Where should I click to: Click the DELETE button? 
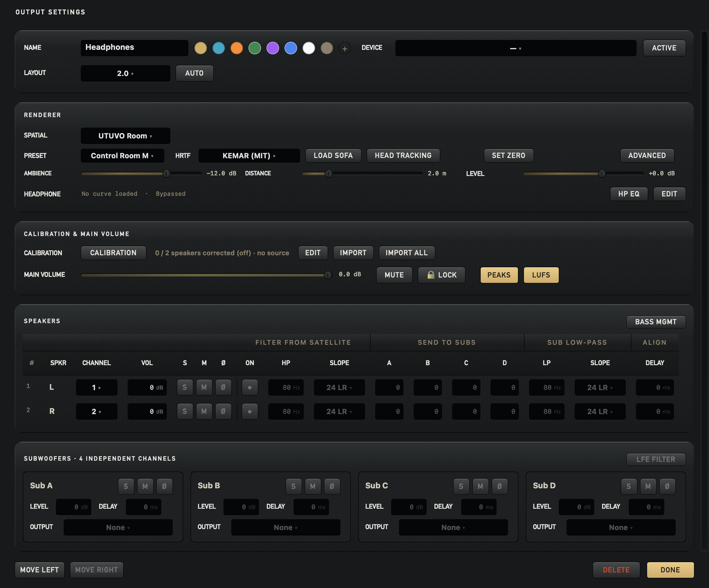pos(616,570)
